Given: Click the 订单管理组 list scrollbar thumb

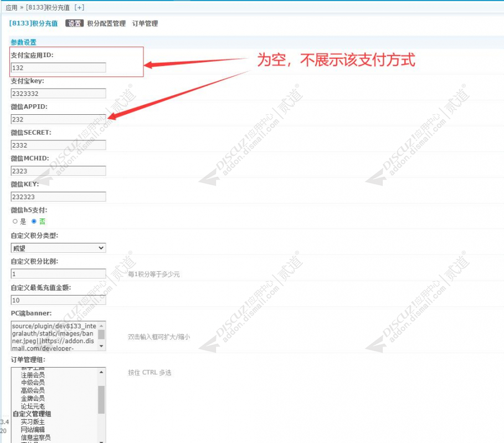Looking at the screenshot, I should [x=101, y=400].
